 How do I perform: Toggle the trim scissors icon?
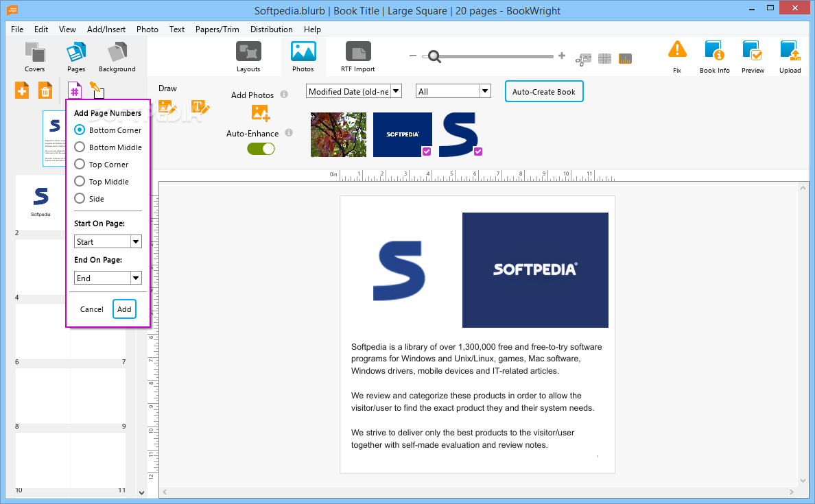[583, 59]
